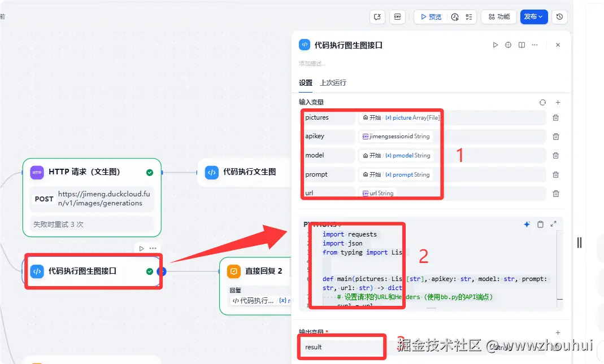Click the import requests code line
This screenshot has width=604, height=364.
tap(350, 234)
